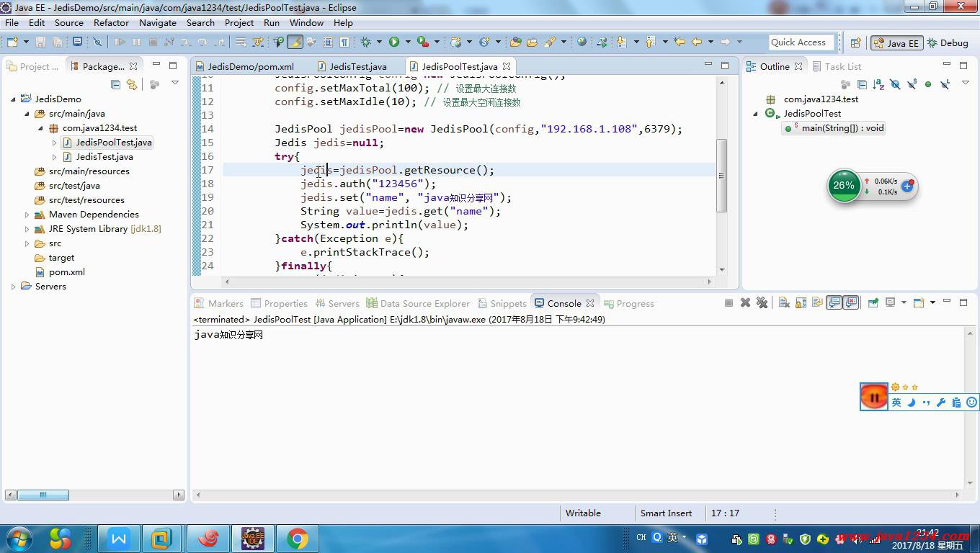The height and width of the screenshot is (553, 980).
Task: Open the Display Selected Console dropdown
Action: click(x=904, y=302)
